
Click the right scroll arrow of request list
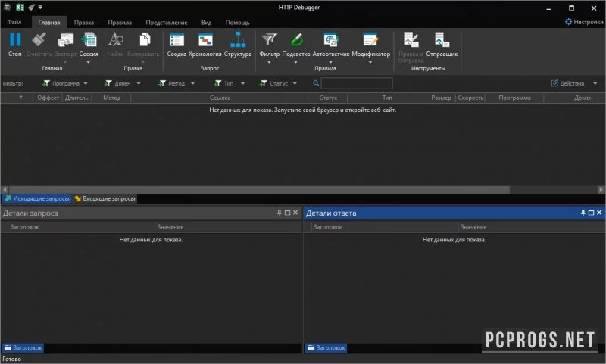point(601,189)
